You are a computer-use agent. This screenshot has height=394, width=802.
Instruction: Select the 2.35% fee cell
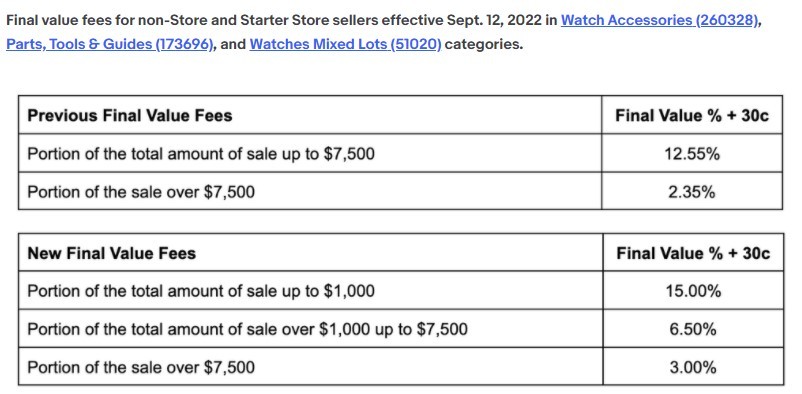[x=692, y=192]
